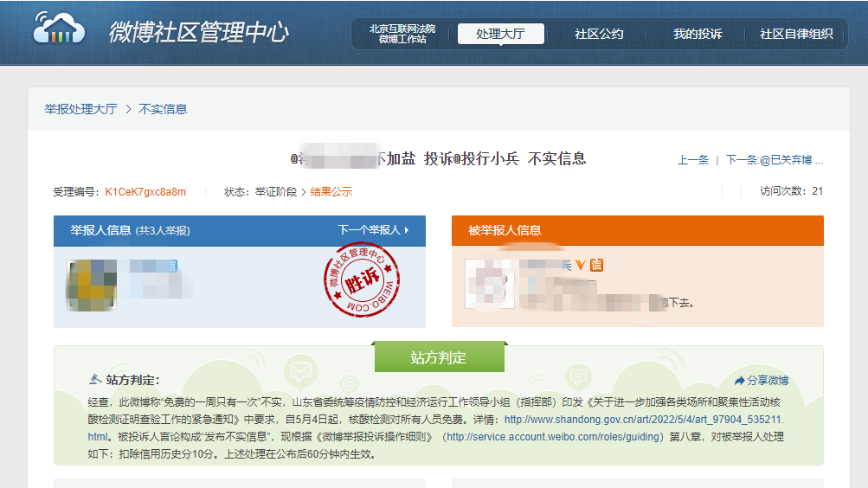
Task: Click the complaint title mentioning 投行小兵
Action: point(438,159)
